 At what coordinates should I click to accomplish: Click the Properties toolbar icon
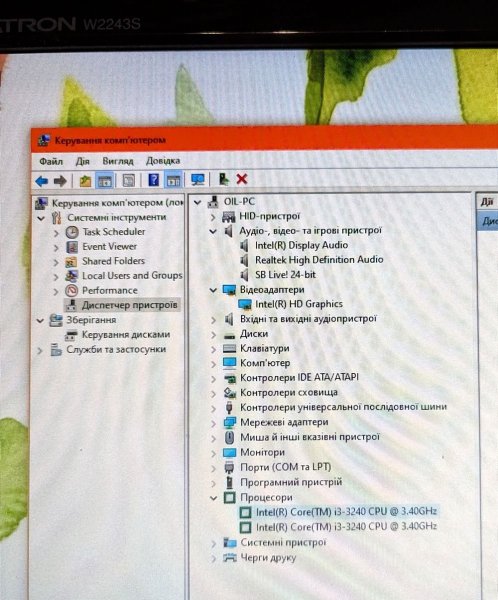129,180
